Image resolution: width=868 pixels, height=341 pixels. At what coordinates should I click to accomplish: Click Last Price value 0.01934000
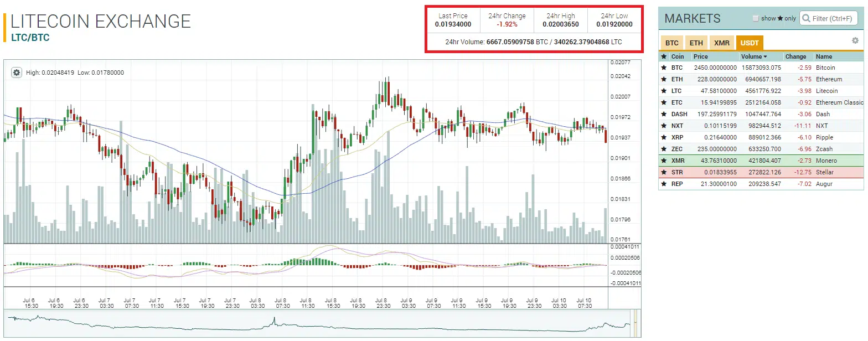click(x=453, y=24)
